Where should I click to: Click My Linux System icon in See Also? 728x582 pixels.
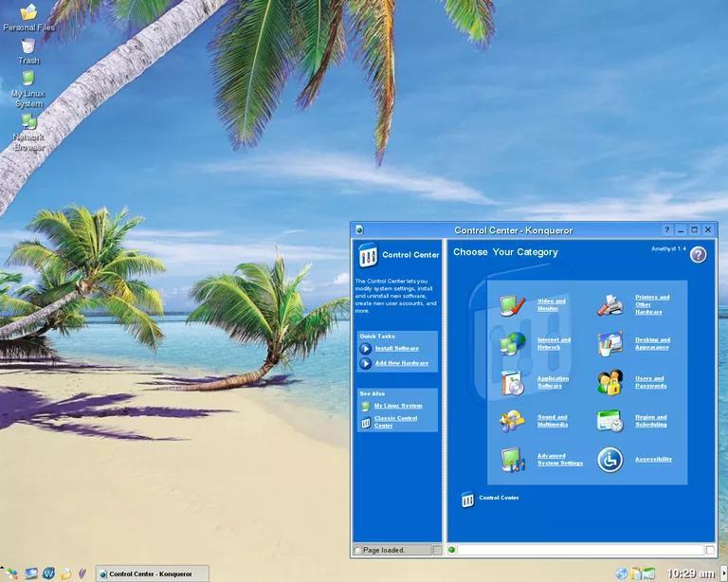(365, 406)
